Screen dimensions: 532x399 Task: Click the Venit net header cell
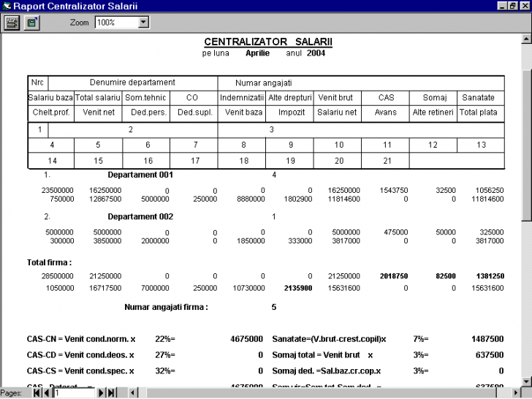[x=99, y=113]
